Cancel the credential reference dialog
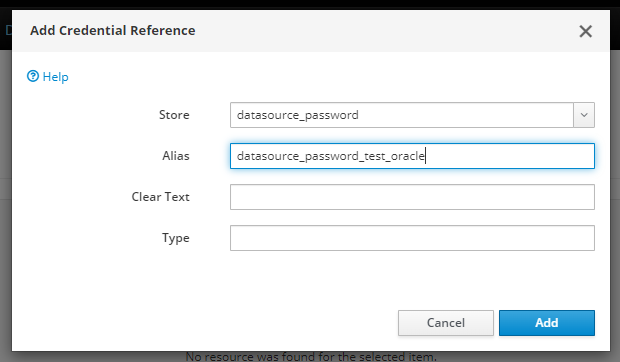 446,323
